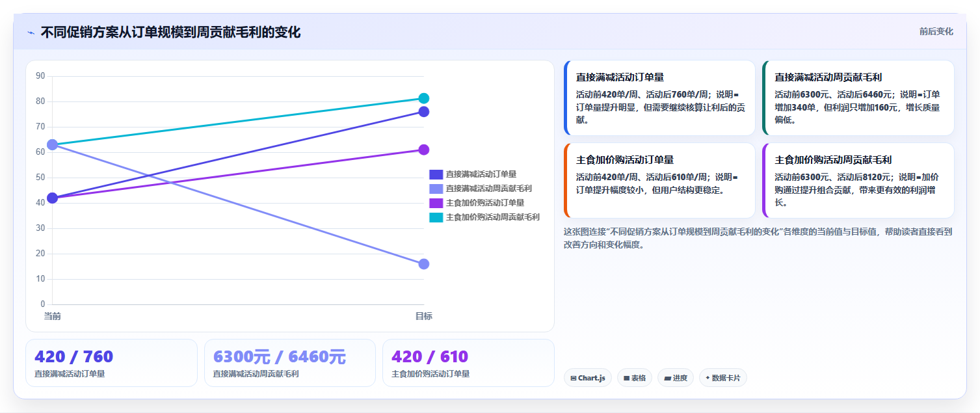Image resolution: width=980 pixels, height=413 pixels.
Task: Click legend label 主食加价购活动订单量
Action: [485, 203]
